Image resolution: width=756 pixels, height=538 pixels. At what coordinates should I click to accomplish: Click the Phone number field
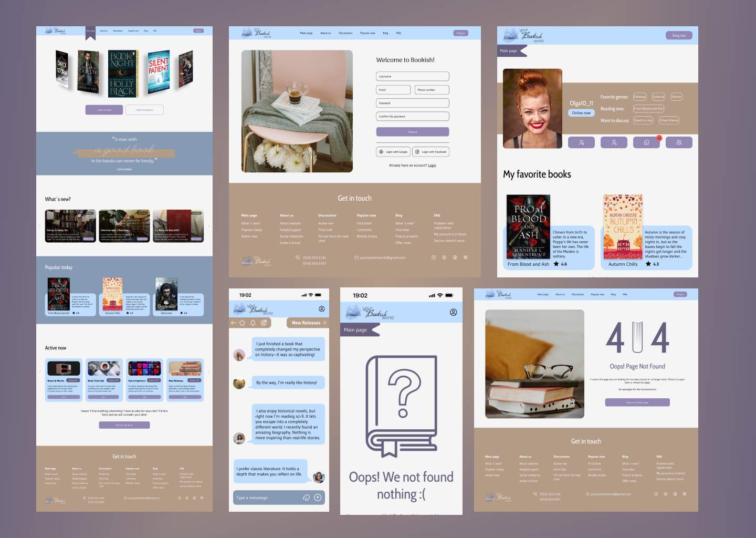point(432,90)
